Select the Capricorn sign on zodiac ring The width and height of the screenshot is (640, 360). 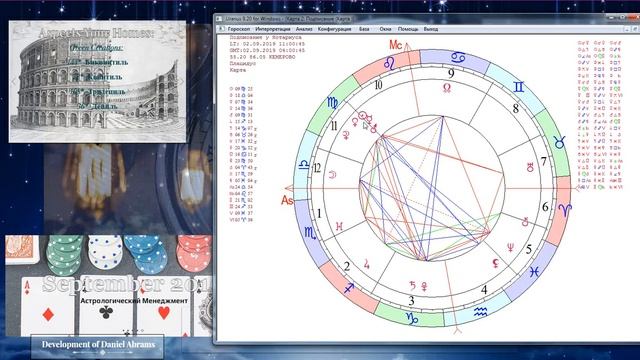click(x=412, y=318)
